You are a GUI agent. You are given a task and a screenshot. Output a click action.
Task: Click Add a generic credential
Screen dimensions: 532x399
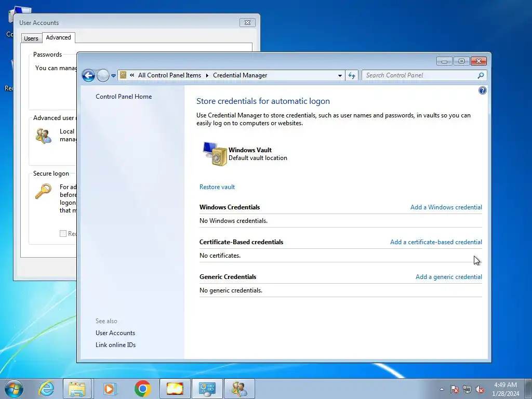point(448,277)
